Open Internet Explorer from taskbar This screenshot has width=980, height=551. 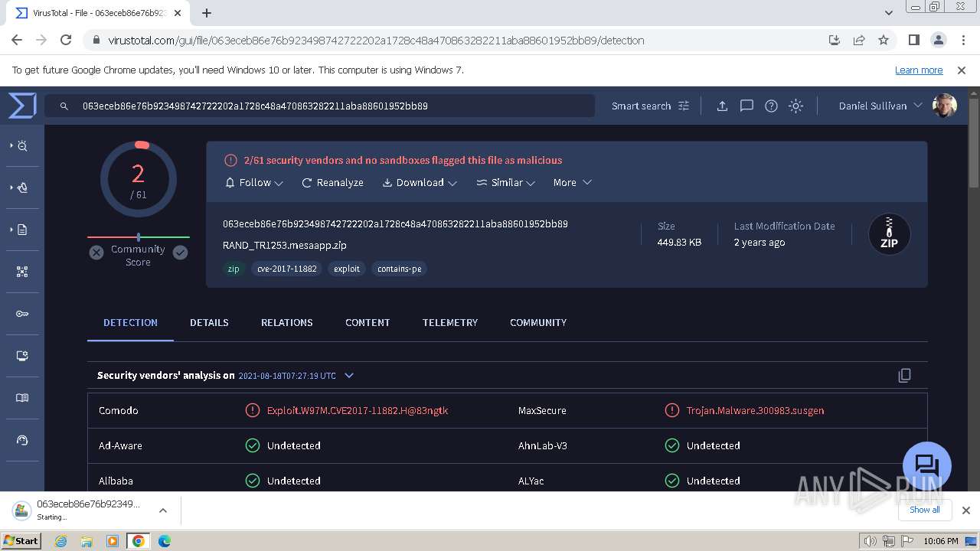pos(60,541)
